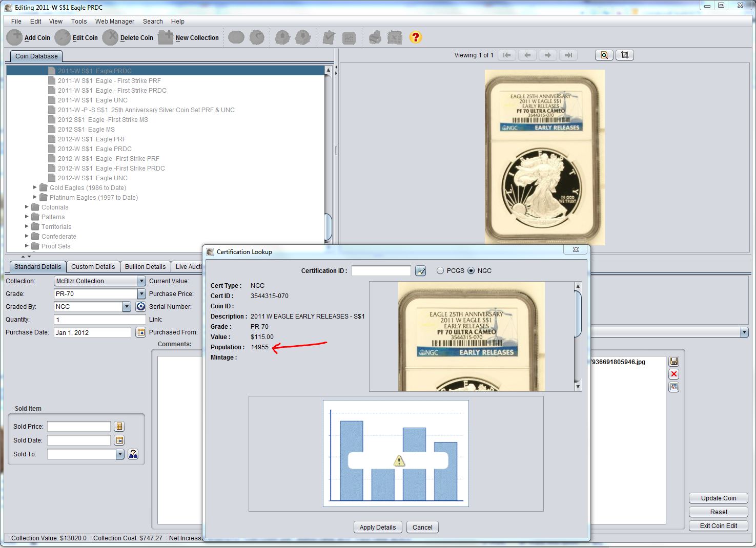Click the Apply Details button

pyautogui.click(x=378, y=528)
